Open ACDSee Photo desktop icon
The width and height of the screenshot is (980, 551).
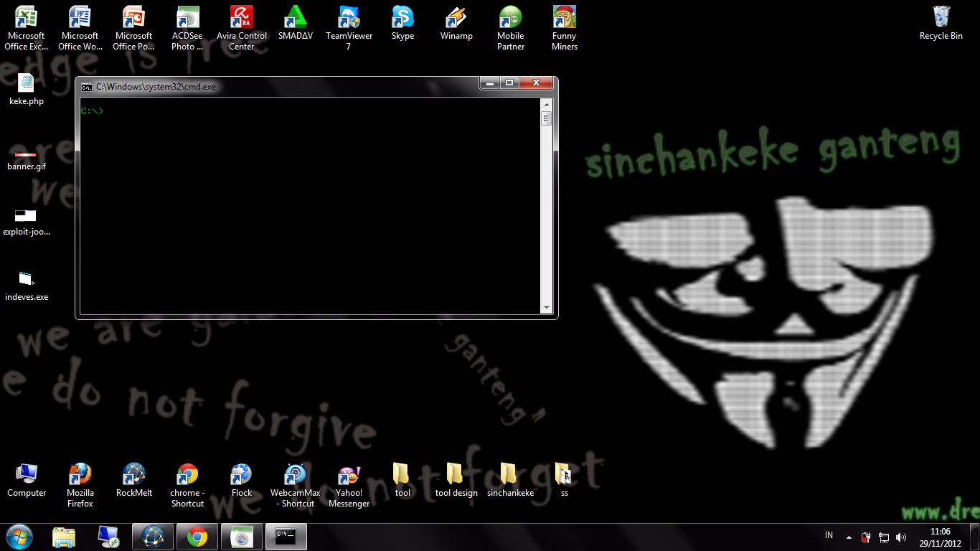[187, 27]
